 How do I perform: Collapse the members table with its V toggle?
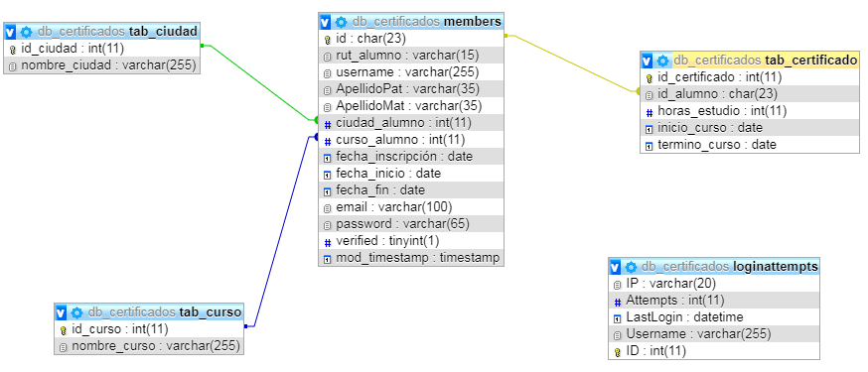pyautogui.click(x=326, y=22)
